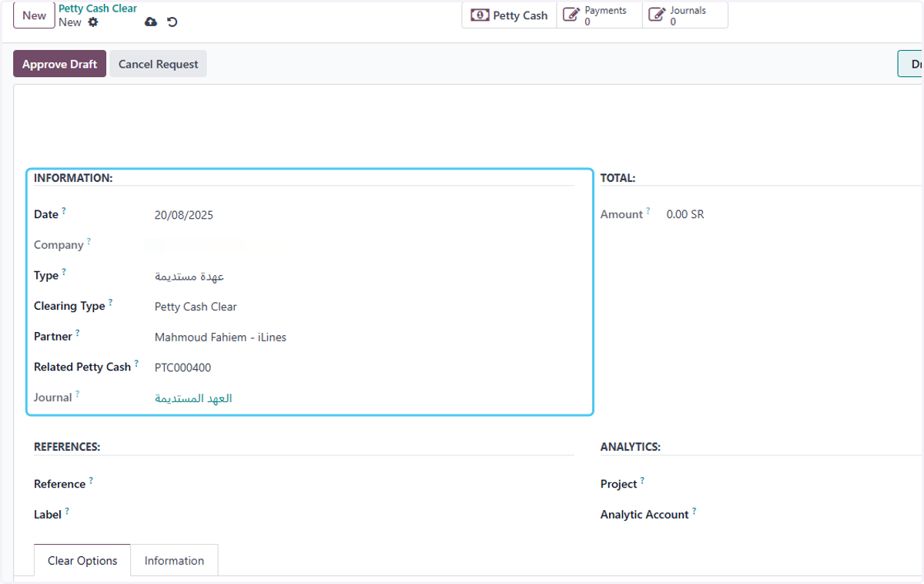This screenshot has width=924, height=584.
Task: Click the help question mark beside Reference
Action: pos(91,480)
